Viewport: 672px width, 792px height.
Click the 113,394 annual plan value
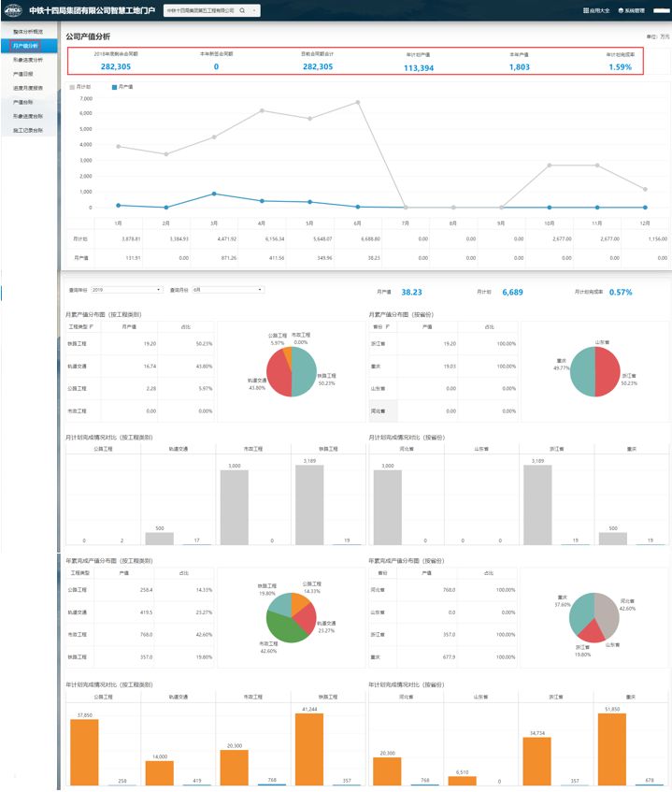point(419,68)
